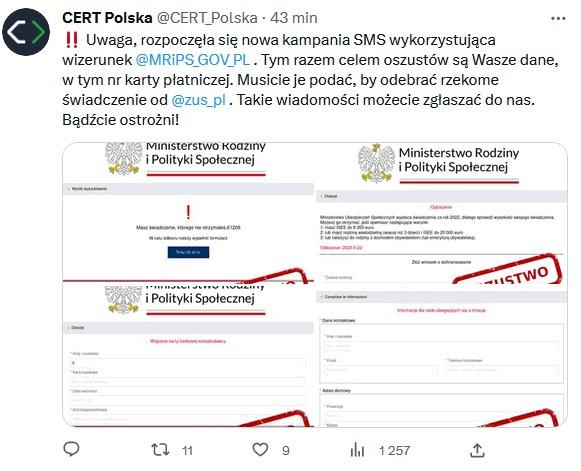Screen dimensions: 581x471
Task: Open the tweet analytics bar chart icon
Action: pos(357,450)
